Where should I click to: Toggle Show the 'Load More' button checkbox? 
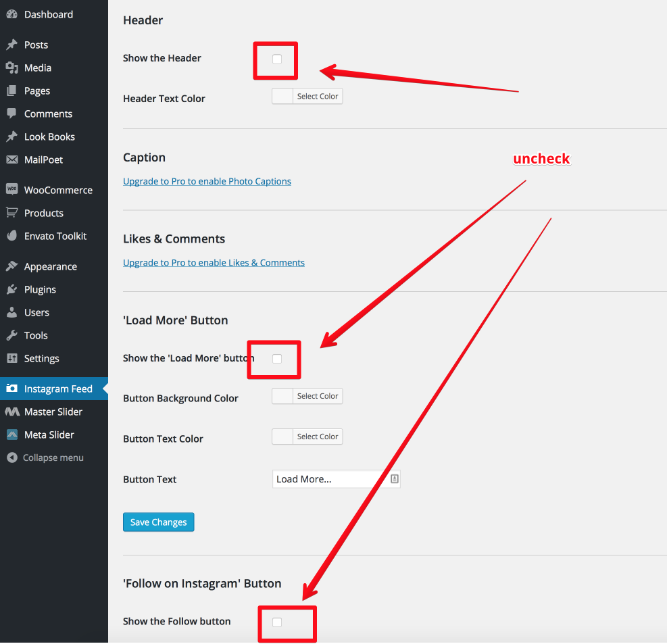pyautogui.click(x=277, y=359)
